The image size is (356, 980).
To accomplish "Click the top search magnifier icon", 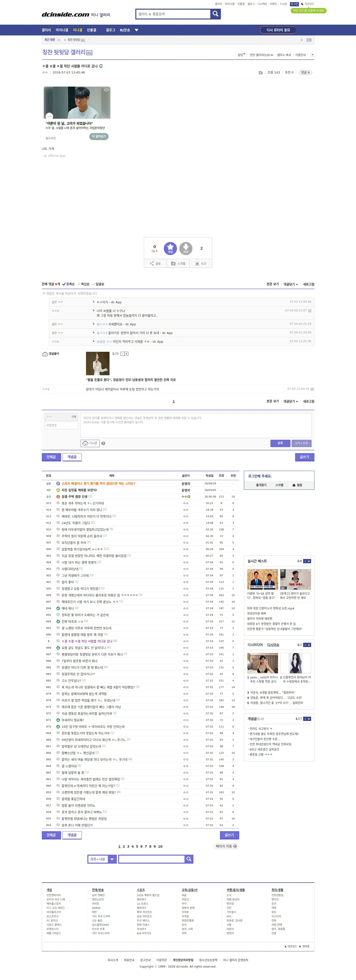I will pyautogui.click(x=215, y=14).
